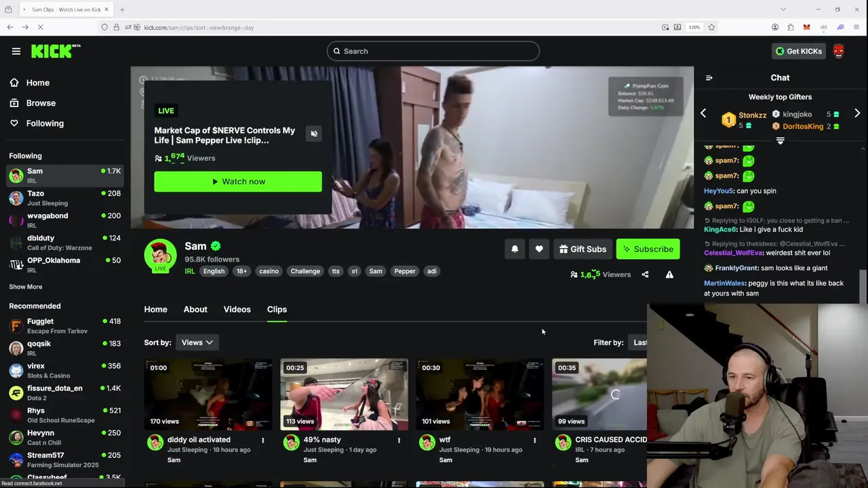This screenshot has width=868, height=488.
Task: Open options menu for 'diddy oil activated' clip
Action: 263,441
